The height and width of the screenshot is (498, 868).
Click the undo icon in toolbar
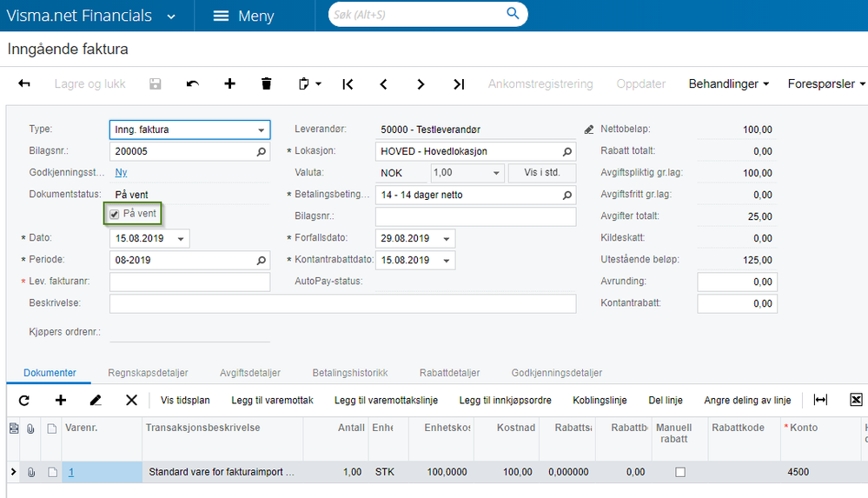[x=192, y=84]
